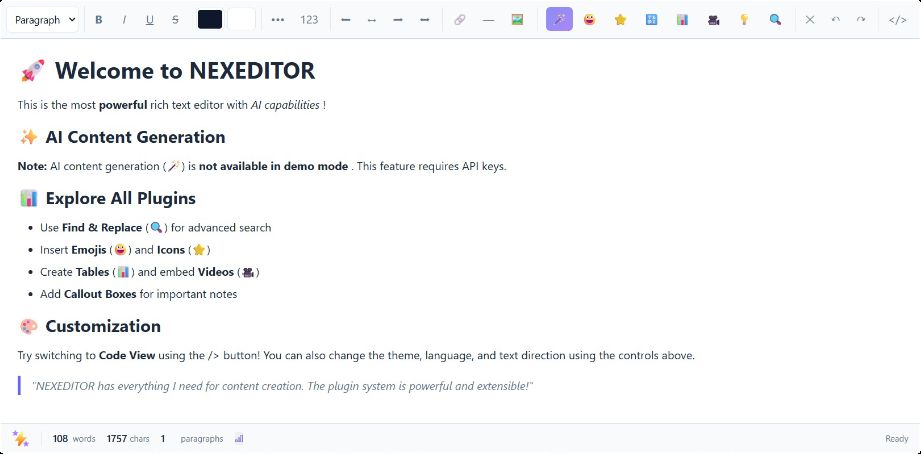This screenshot has width=921, height=454.
Task: Click the Callout Boxes bullet item
Action: 139,294
